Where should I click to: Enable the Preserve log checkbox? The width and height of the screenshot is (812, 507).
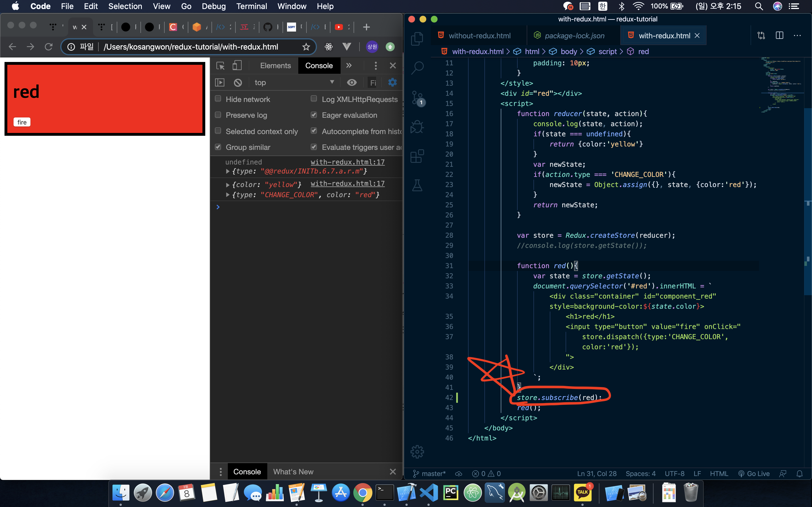tap(218, 115)
